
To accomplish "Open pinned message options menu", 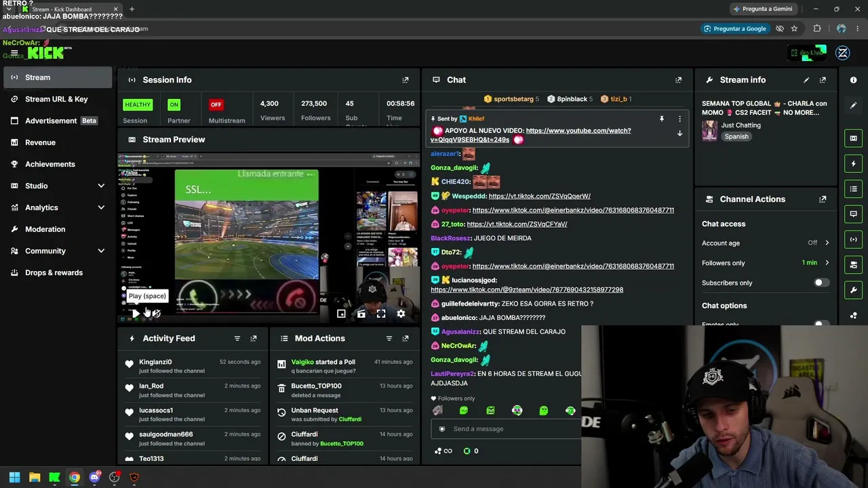I will [x=679, y=119].
